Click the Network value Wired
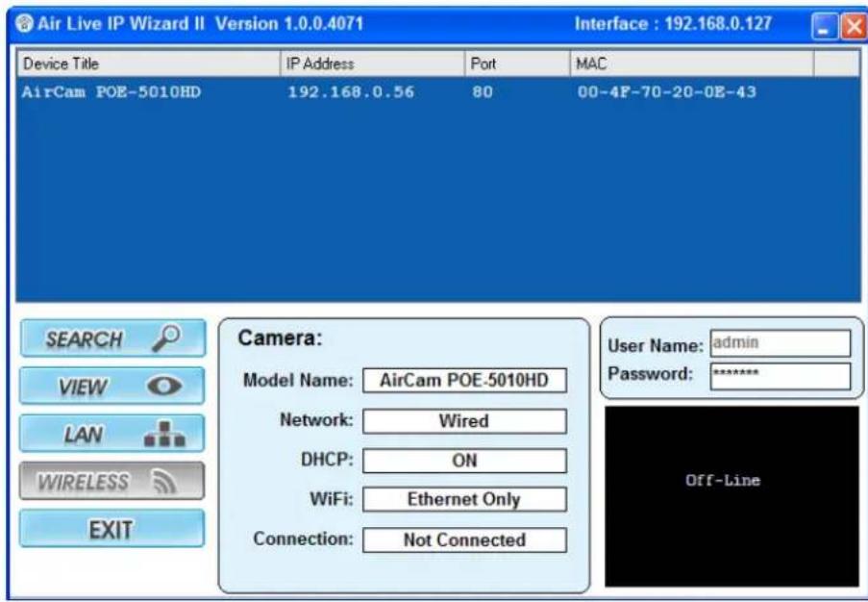This screenshot has height=602, width=868. pyautogui.click(x=464, y=421)
